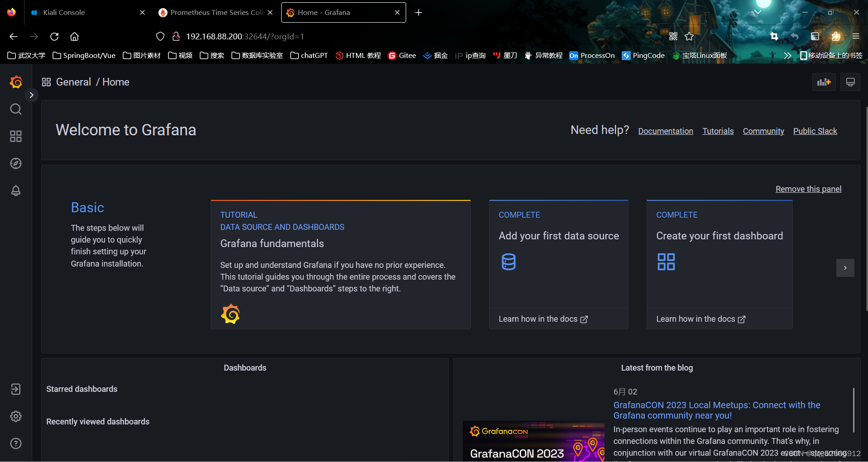Open Configuration gear icon in sidebar

[x=16, y=416]
